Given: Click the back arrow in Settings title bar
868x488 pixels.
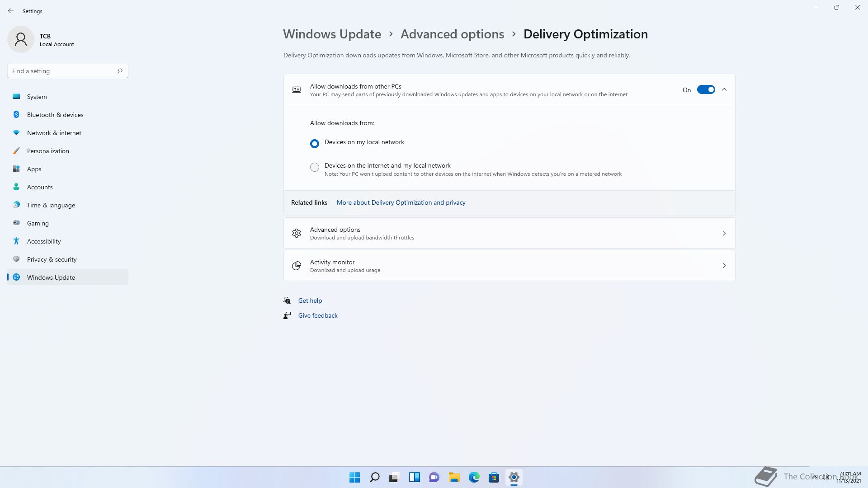Looking at the screenshot, I should [11, 11].
